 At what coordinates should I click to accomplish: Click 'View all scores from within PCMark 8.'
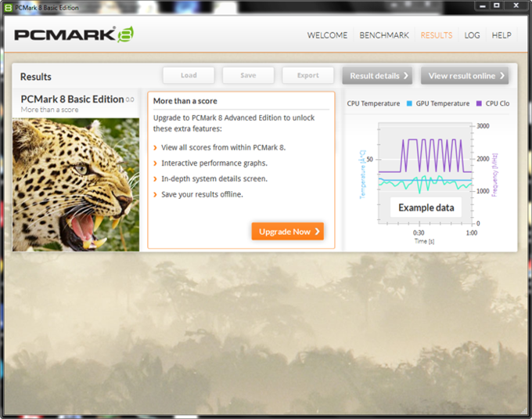pyautogui.click(x=223, y=147)
